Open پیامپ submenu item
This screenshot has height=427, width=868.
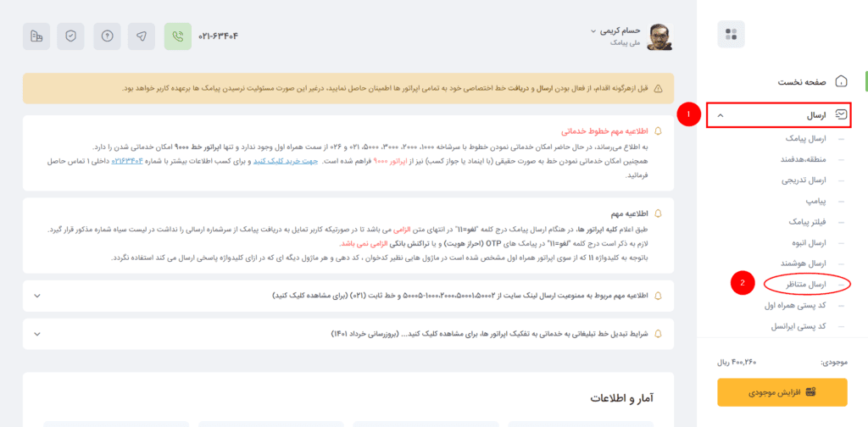[816, 202]
